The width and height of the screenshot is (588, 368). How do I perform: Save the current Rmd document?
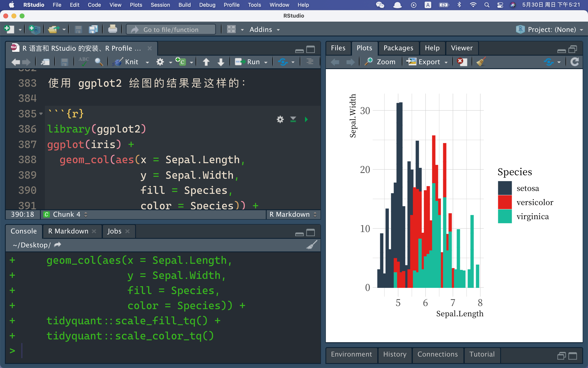click(64, 62)
